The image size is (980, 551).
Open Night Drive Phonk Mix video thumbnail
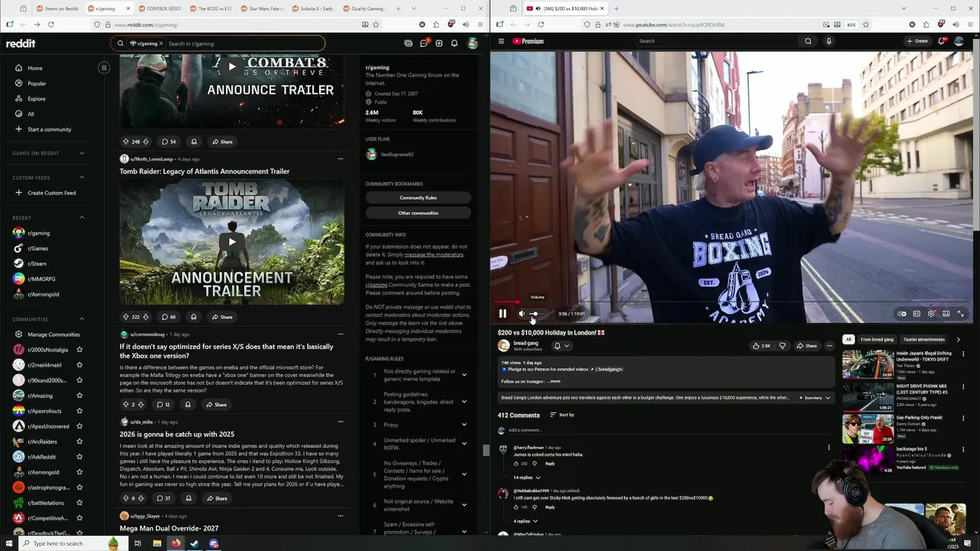click(x=867, y=396)
